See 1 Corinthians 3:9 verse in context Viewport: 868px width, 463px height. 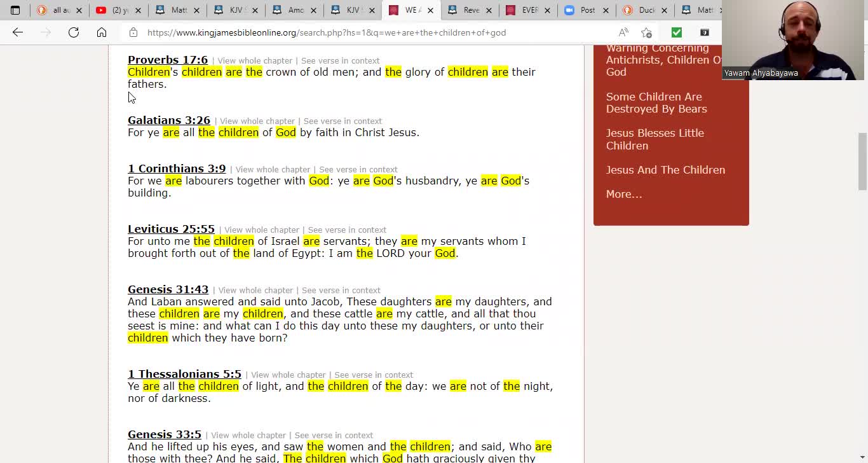click(358, 170)
